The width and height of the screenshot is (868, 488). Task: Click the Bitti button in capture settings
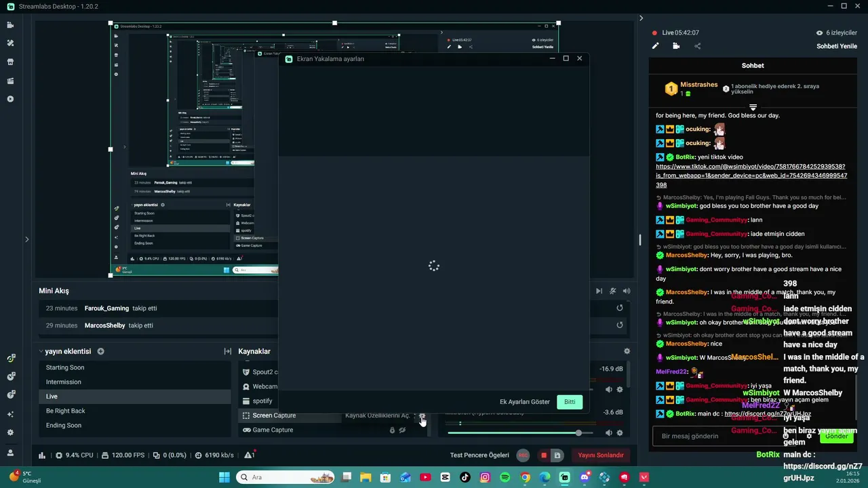pos(570,402)
